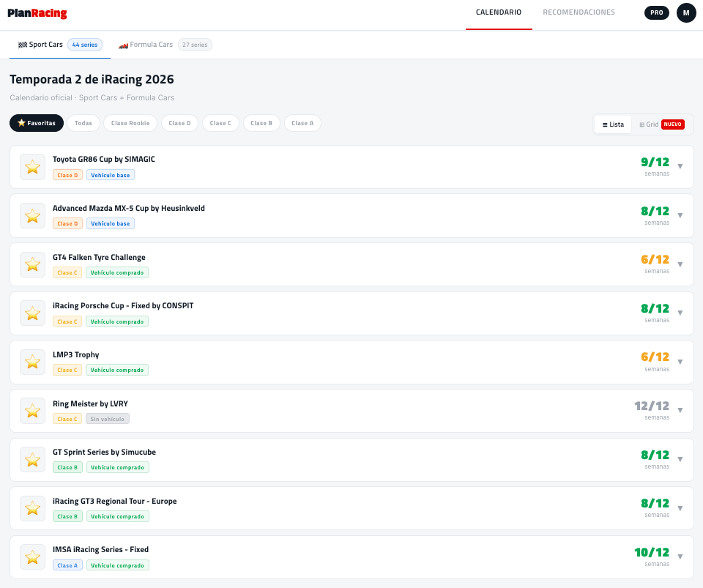This screenshot has height=588, width=703.
Task: Filter by Clase Rookie
Action: (x=130, y=123)
